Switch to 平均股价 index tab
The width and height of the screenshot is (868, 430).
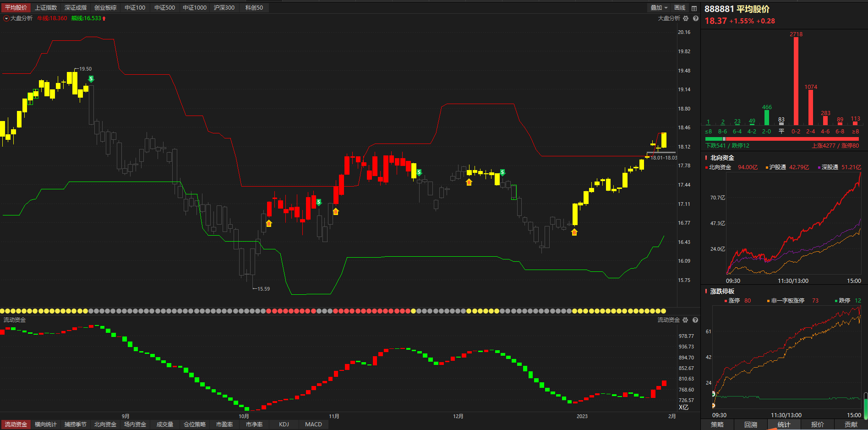(x=16, y=8)
